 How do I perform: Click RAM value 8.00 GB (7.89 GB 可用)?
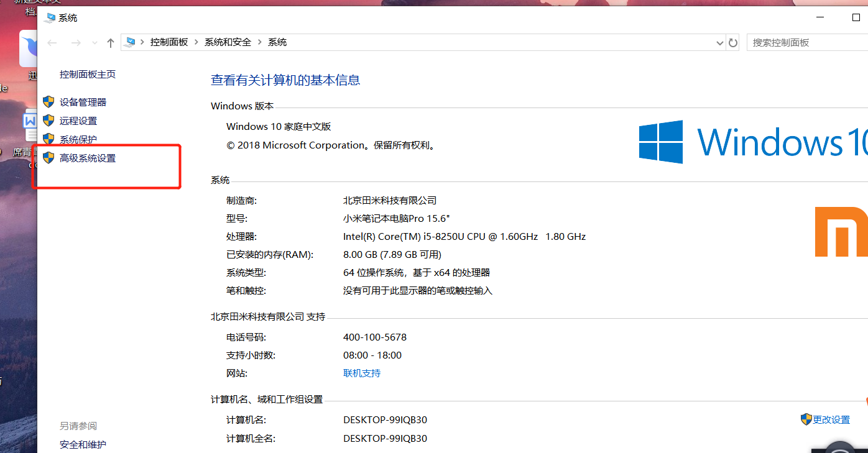click(x=392, y=255)
